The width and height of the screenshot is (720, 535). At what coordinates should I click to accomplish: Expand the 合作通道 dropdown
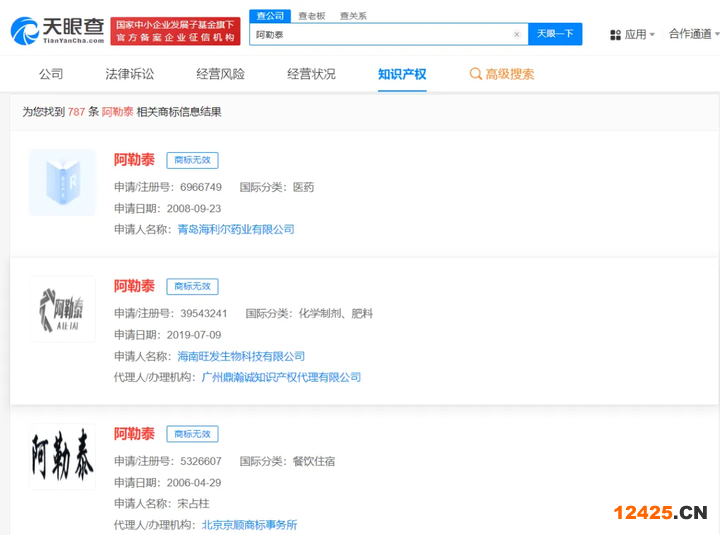pyautogui.click(x=693, y=34)
